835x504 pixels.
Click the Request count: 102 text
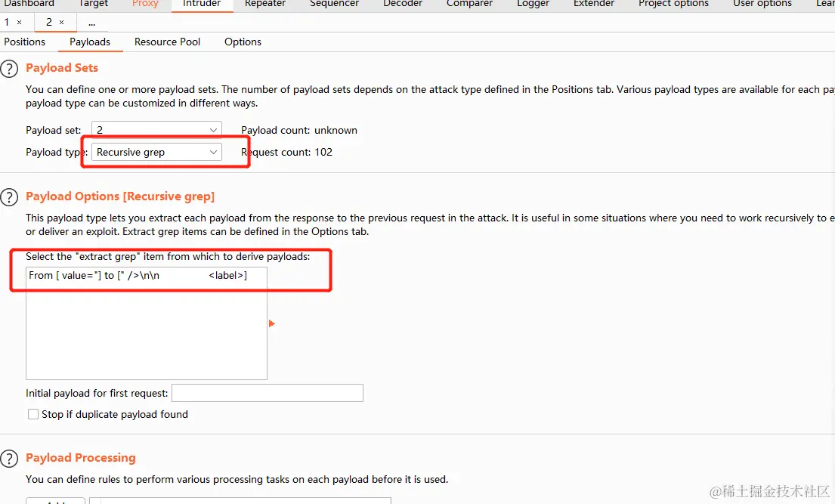286,152
